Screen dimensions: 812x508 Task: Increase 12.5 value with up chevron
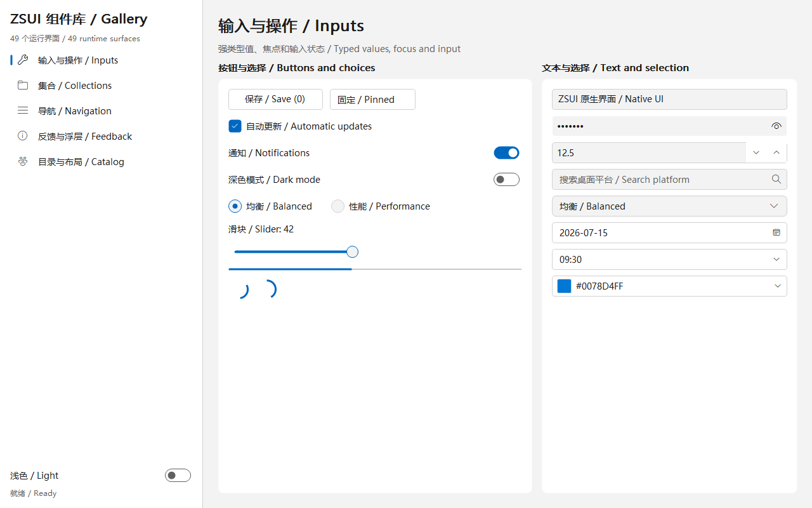(x=776, y=152)
